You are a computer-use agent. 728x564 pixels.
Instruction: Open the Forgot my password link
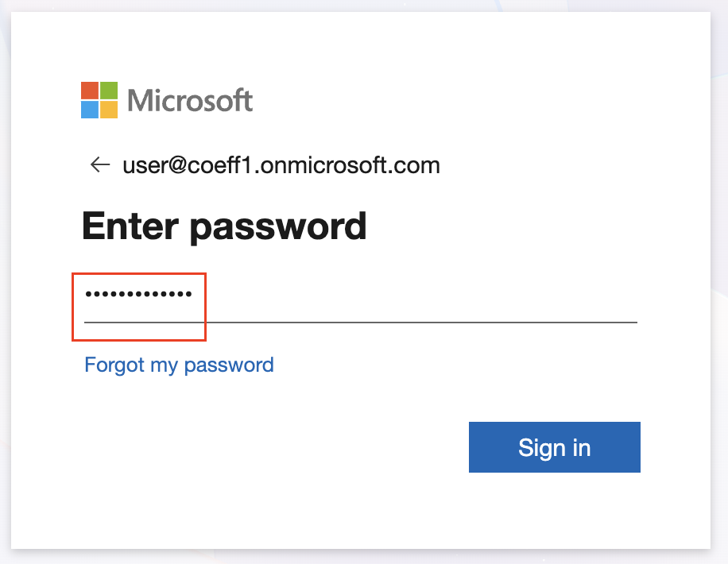[x=179, y=365]
